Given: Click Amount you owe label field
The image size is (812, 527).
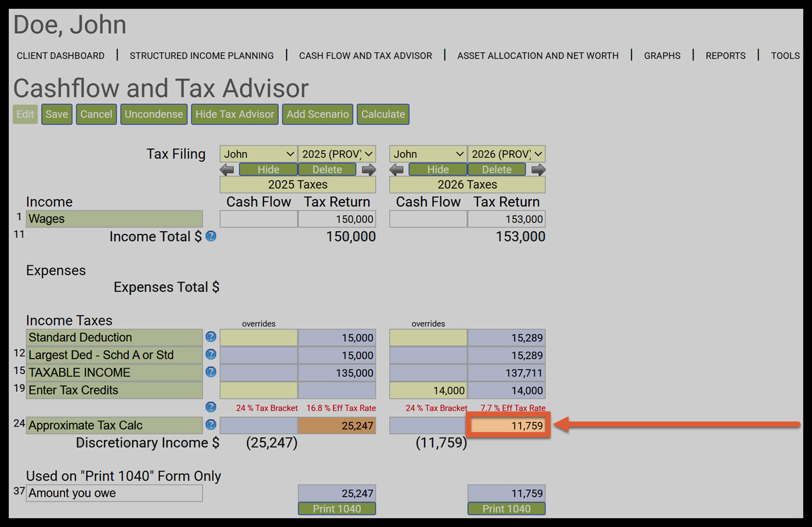Looking at the screenshot, I should [x=114, y=493].
